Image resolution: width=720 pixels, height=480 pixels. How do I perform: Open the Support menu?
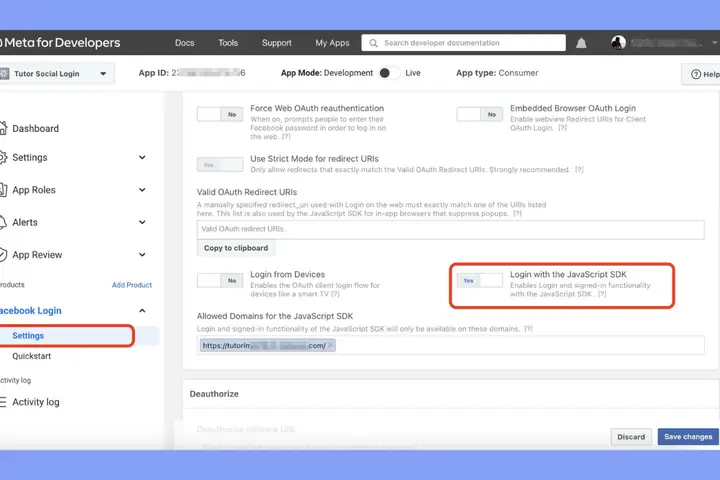point(276,43)
